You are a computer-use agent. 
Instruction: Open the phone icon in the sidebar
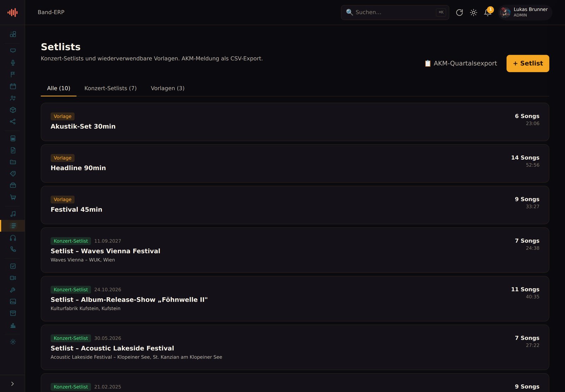(x=13, y=249)
